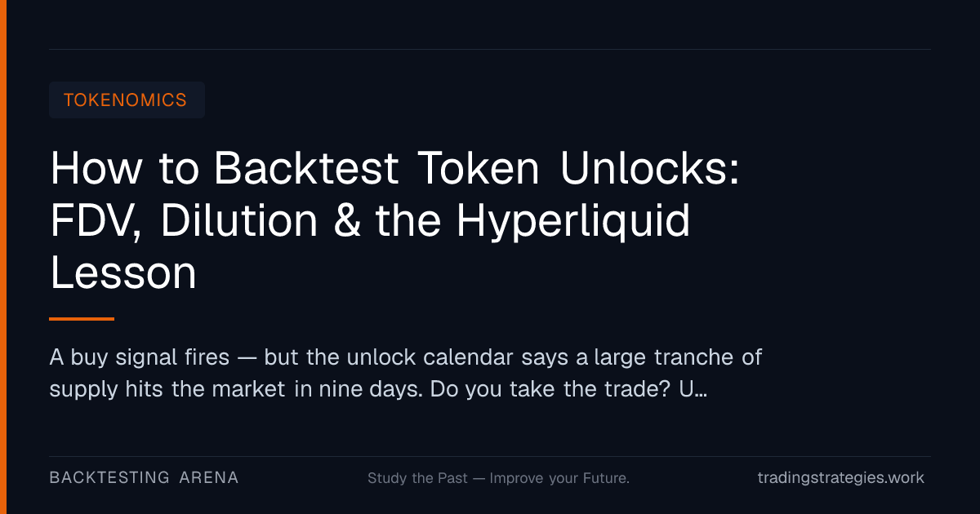Click the BACKTESTING ARENA brand label
The width and height of the screenshot is (980, 514).
(144, 478)
